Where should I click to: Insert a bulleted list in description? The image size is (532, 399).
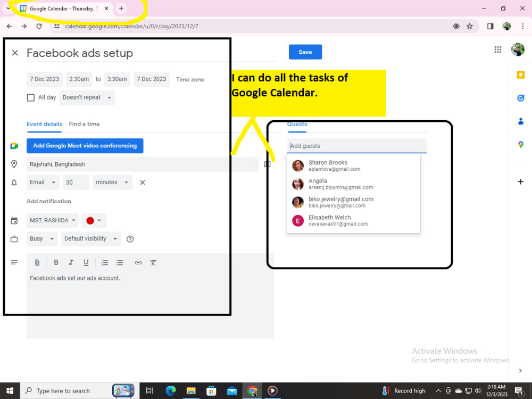(119, 263)
